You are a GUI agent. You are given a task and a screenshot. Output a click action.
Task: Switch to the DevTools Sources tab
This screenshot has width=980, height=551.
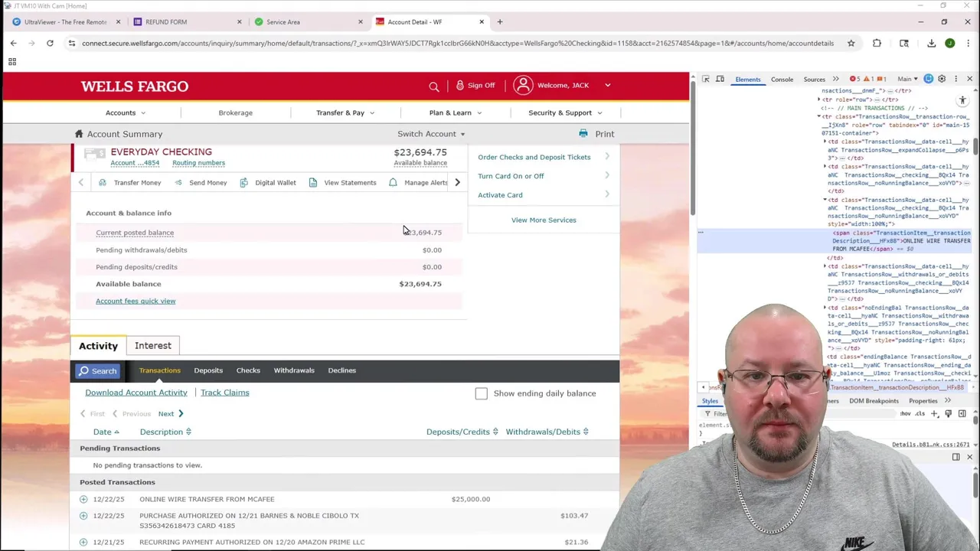pyautogui.click(x=814, y=80)
